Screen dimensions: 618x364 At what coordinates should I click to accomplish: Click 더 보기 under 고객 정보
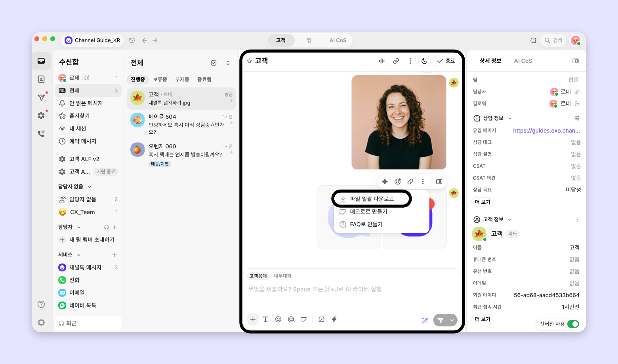click(x=483, y=319)
